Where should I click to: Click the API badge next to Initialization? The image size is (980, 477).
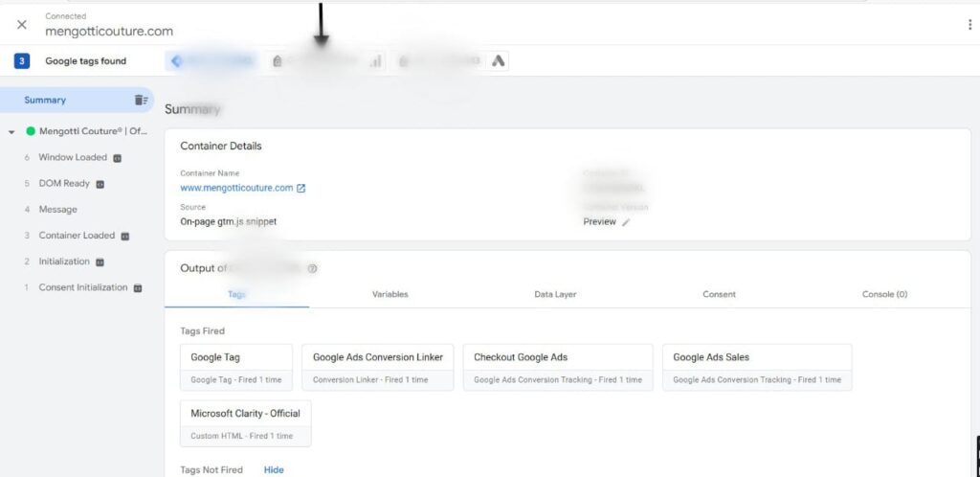point(100,262)
